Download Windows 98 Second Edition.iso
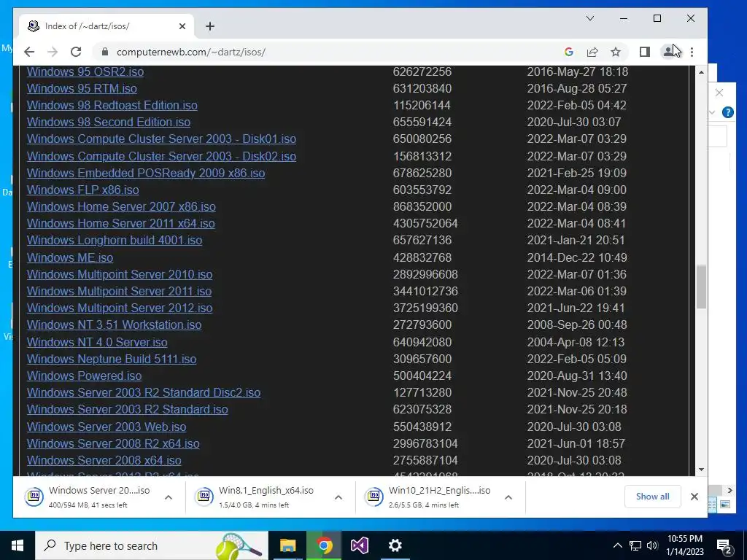Image resolution: width=747 pixels, height=560 pixels. (109, 122)
